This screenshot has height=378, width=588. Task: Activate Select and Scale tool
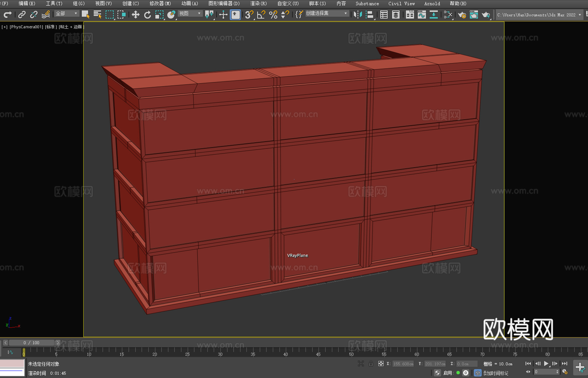(159, 14)
